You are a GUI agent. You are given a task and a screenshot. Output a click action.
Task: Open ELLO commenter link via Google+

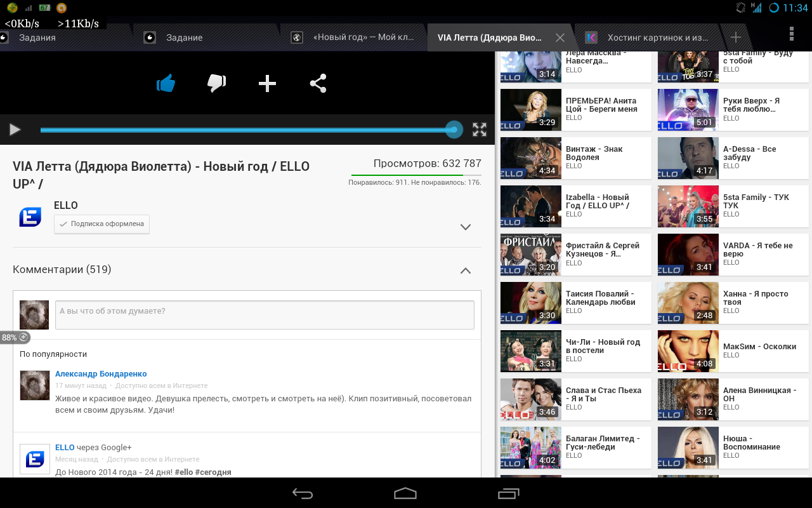click(x=65, y=447)
